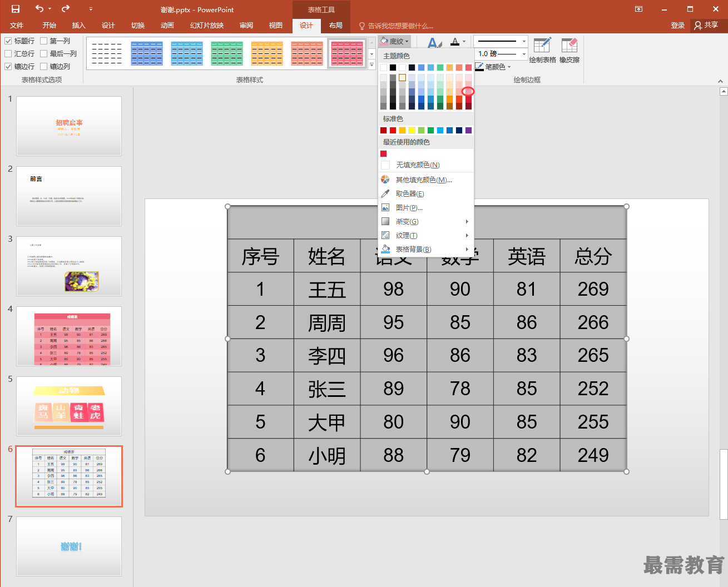Toggle the Header Row (标题行) checkbox
The image size is (728, 587).
coord(8,41)
